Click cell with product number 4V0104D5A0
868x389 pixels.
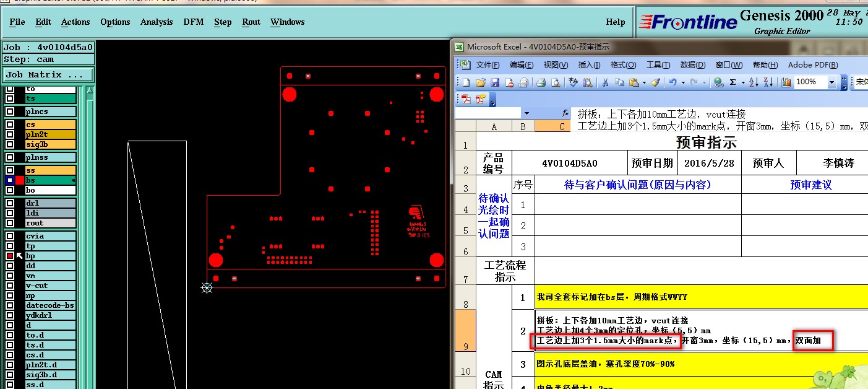point(570,164)
